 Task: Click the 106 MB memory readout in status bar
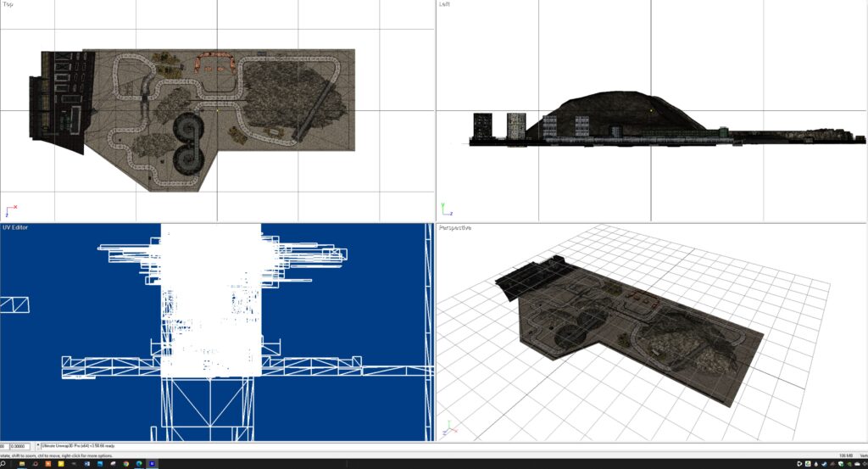(x=845, y=455)
